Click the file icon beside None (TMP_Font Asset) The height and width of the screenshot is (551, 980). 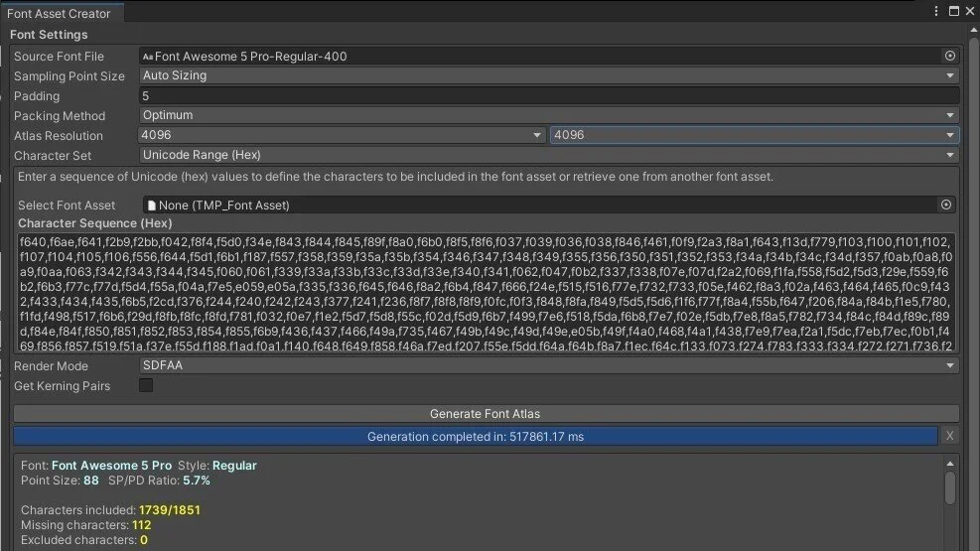151,206
